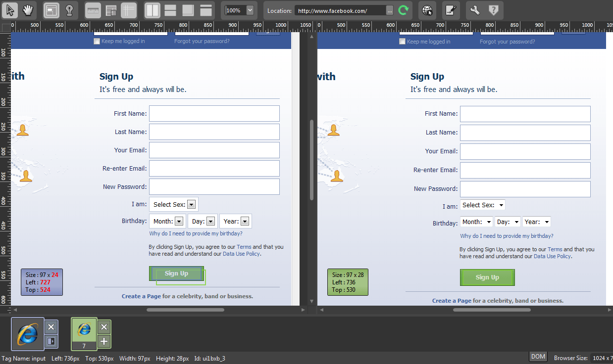Click Sign Up button in right pane
This screenshot has height=364, width=613.
(x=487, y=277)
